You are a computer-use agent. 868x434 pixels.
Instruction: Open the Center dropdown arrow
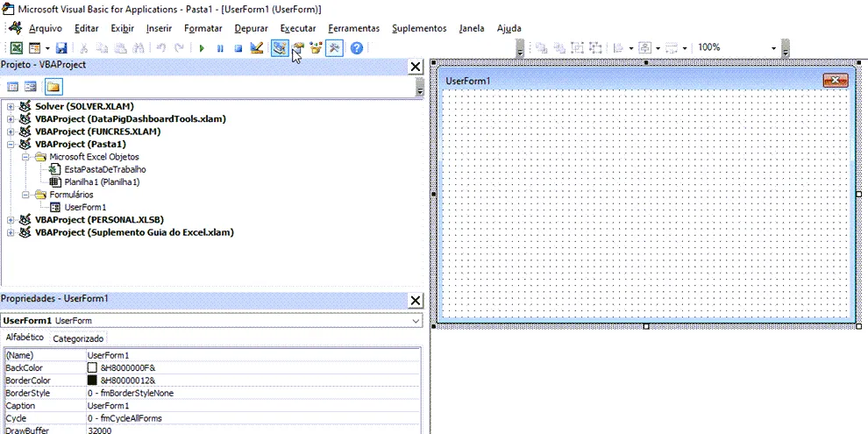[658, 48]
